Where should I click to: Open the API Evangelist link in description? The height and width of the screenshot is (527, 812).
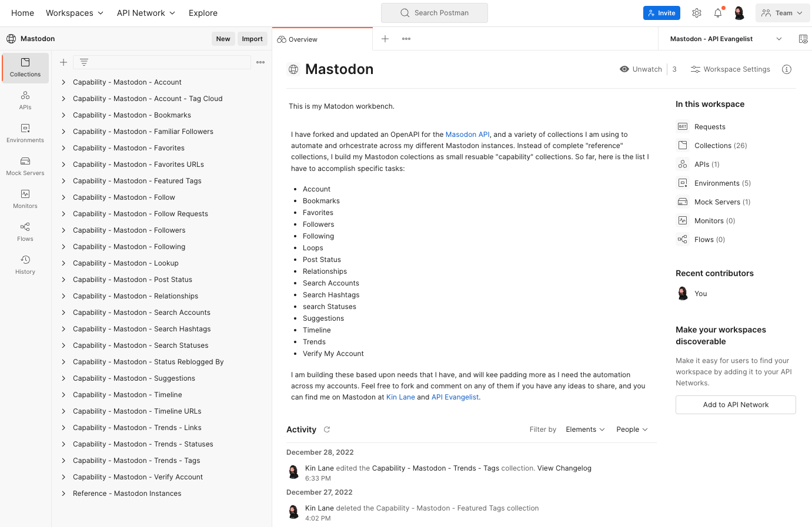[x=455, y=397]
